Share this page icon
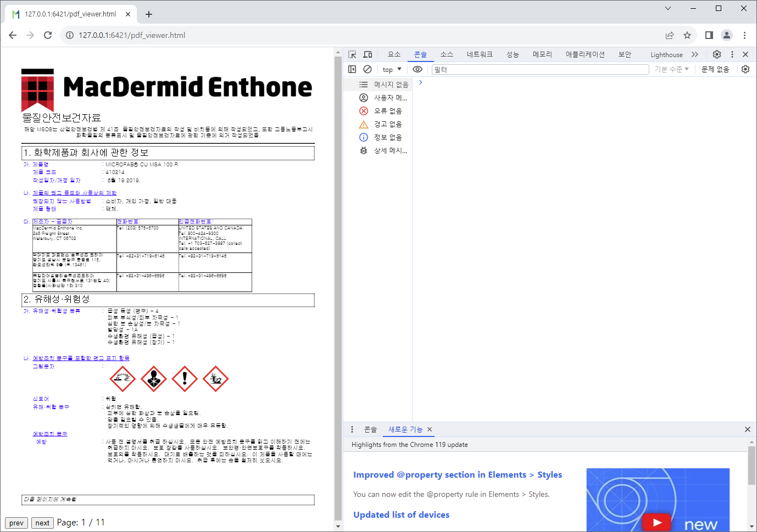757x532 pixels. click(670, 35)
